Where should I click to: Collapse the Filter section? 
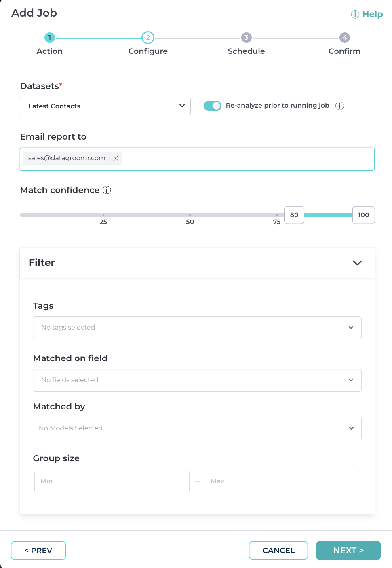(x=357, y=263)
